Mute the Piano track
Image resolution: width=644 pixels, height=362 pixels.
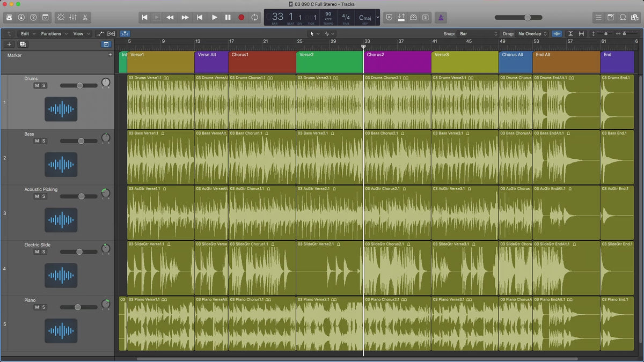tap(37, 307)
